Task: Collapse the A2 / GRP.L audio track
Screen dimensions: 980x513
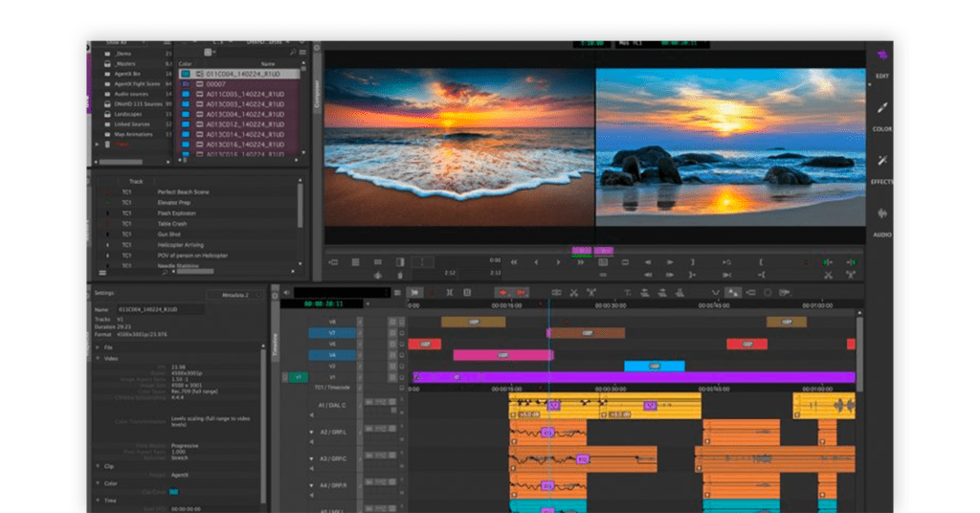Action: (311, 432)
